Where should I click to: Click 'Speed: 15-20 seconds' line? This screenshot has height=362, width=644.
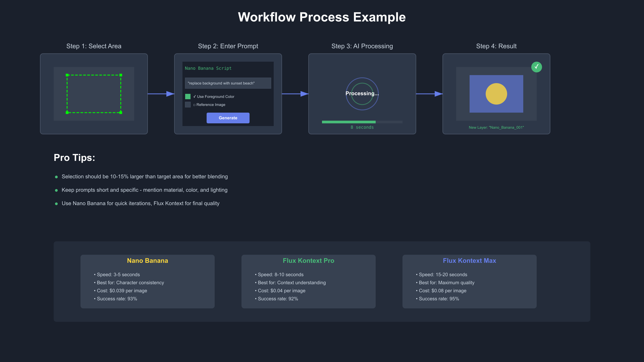click(442, 275)
